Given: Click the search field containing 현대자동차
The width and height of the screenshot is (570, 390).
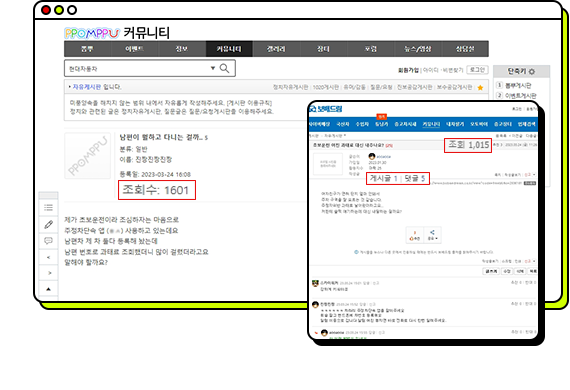Looking at the screenshot, I should coord(149,68).
